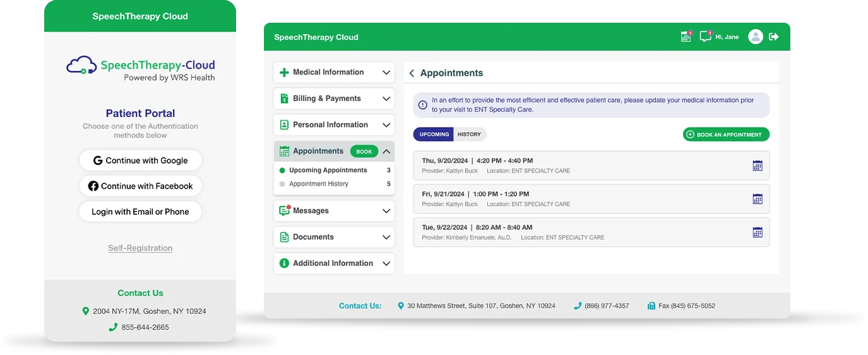Click the Additional Information info icon
Image resolution: width=868 pixels, height=355 pixels.
tap(284, 263)
